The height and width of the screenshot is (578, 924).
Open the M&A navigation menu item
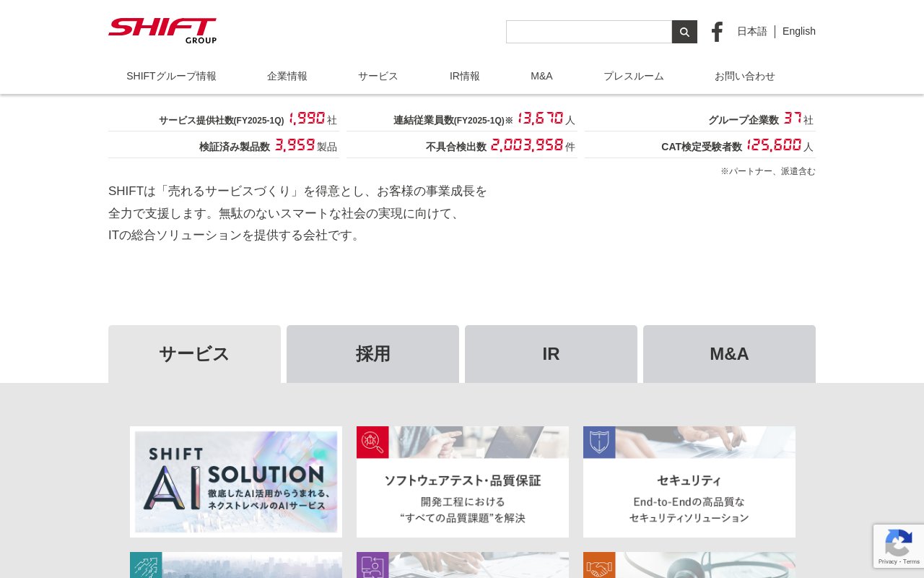point(541,76)
